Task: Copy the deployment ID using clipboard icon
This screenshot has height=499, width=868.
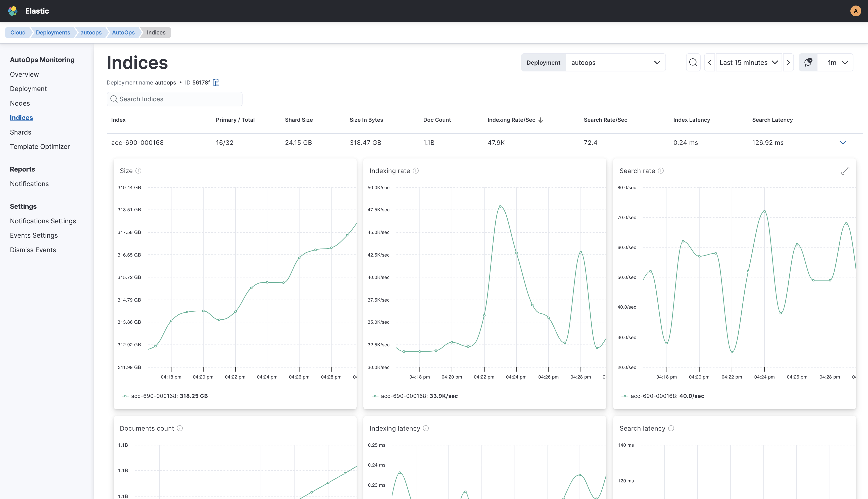Action: pos(216,82)
